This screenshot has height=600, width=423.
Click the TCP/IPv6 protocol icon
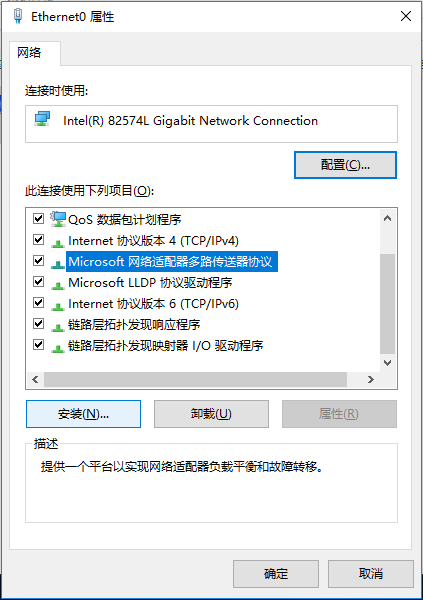(58, 306)
